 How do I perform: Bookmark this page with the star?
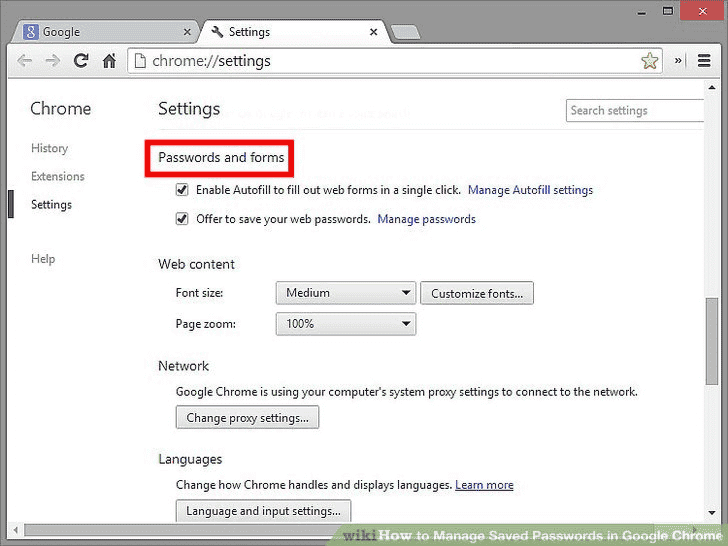650,61
